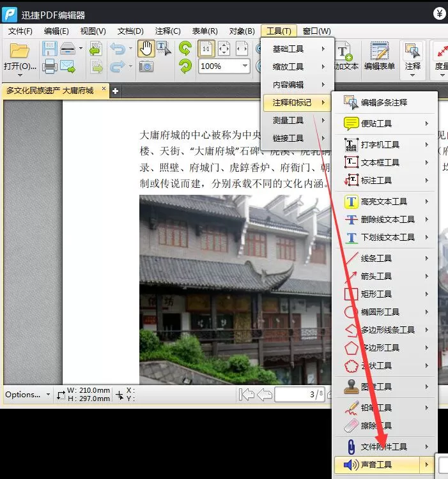Click the Print icon in the toolbar
Image resolution: width=448 pixels, height=479 pixels.
pos(49,66)
